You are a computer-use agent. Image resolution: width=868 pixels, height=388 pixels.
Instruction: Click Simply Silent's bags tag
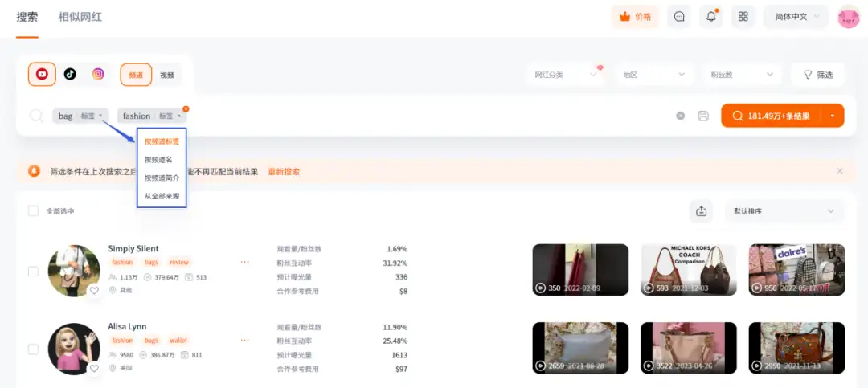pyautogui.click(x=151, y=263)
